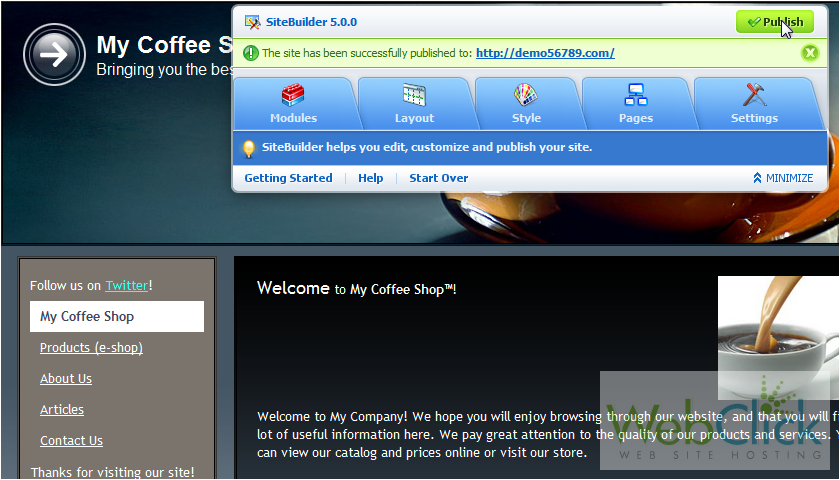The width and height of the screenshot is (840, 480).
Task: Click the Style color palette icon
Action: (x=526, y=95)
